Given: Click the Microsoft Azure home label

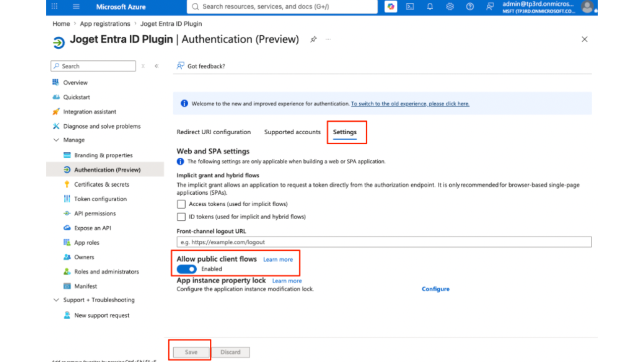Looking at the screenshot, I should tap(121, 7).
